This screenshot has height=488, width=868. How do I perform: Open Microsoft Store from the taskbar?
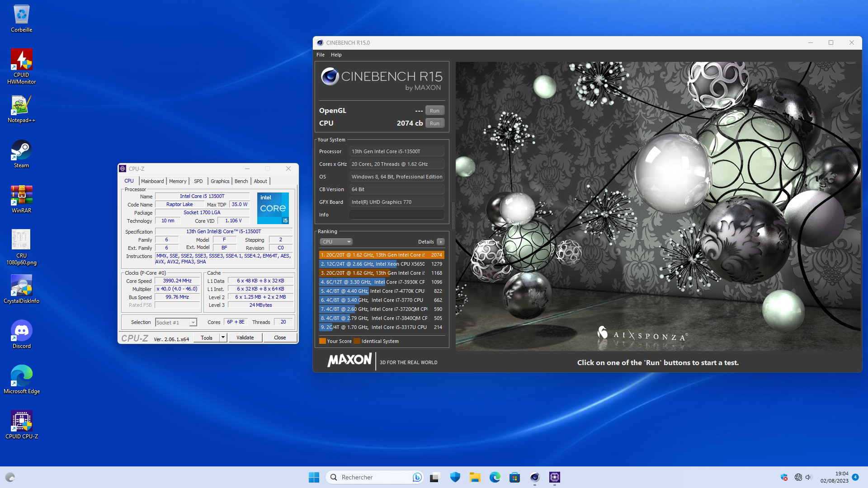coord(514,477)
